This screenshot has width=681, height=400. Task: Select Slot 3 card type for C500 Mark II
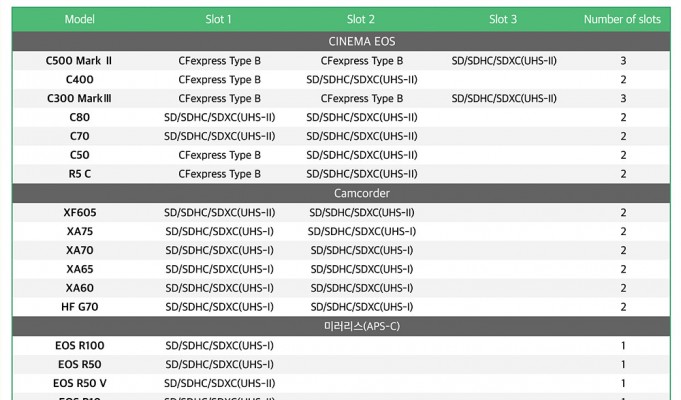(503, 60)
